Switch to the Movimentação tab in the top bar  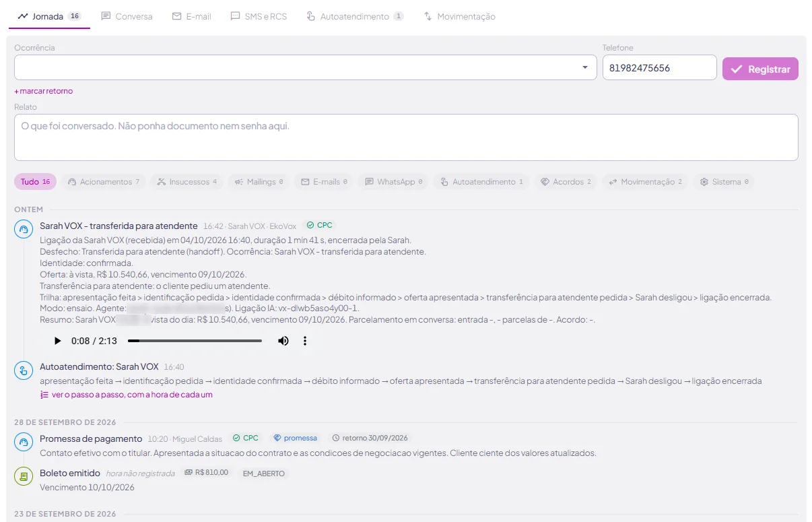pos(459,16)
